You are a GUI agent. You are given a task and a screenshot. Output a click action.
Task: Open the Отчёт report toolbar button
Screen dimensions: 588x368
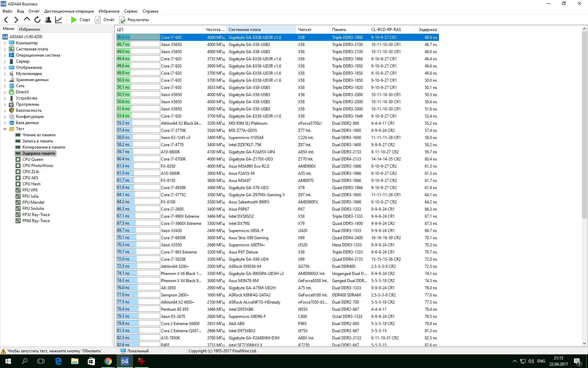tap(105, 20)
